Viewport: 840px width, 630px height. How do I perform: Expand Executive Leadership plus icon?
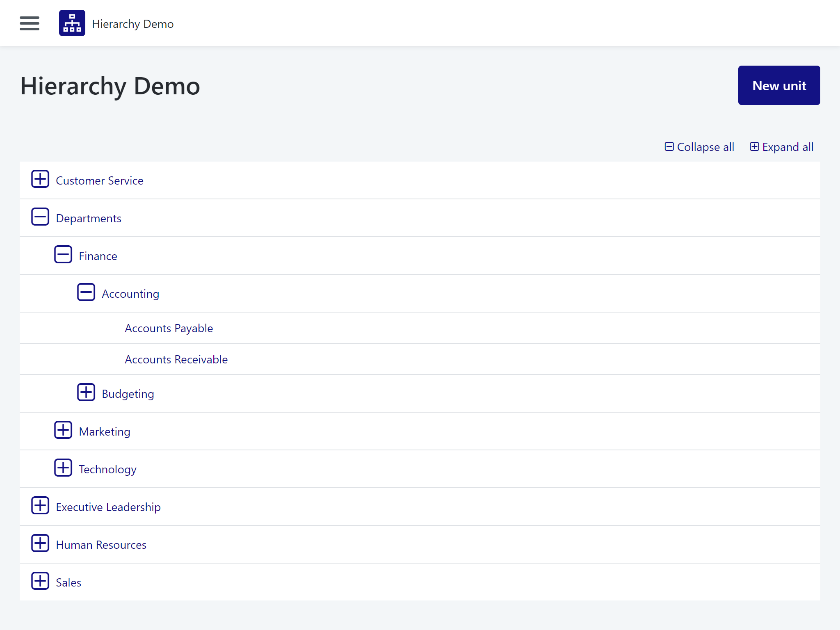pyautogui.click(x=40, y=506)
